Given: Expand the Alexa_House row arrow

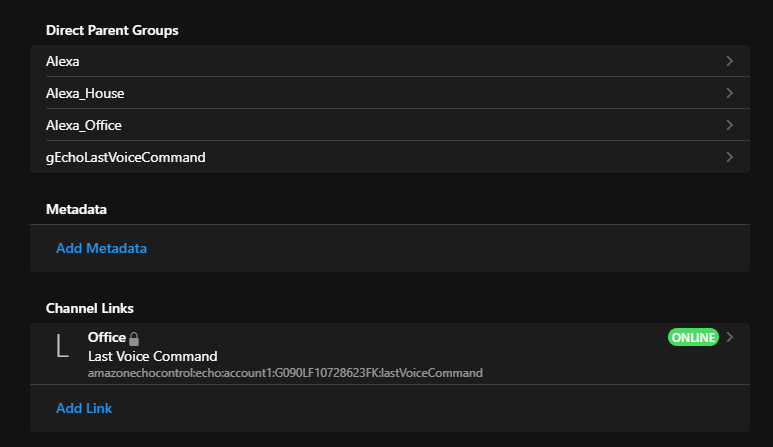Looking at the screenshot, I should pos(730,93).
